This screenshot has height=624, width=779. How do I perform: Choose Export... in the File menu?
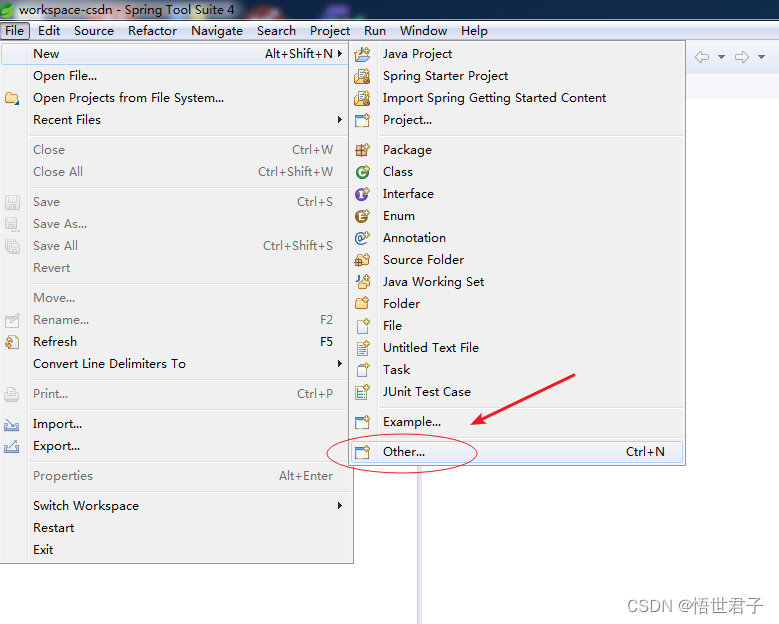click(174, 446)
